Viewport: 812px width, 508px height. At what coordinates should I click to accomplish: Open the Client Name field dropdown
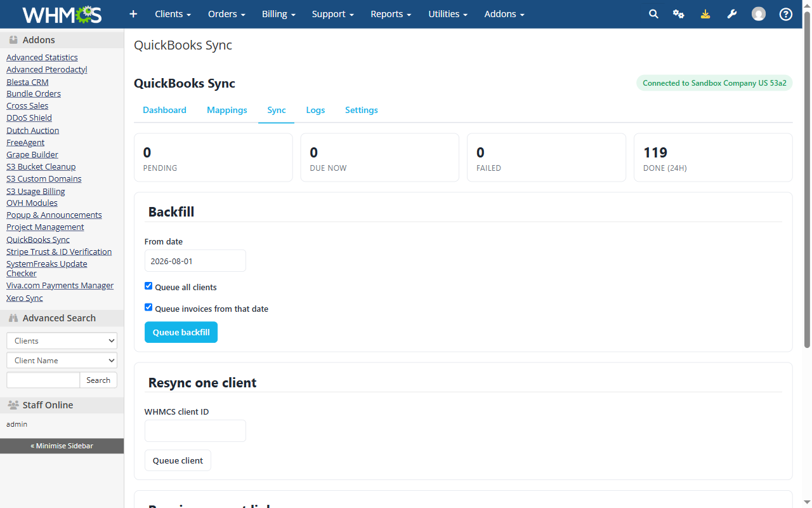62,361
